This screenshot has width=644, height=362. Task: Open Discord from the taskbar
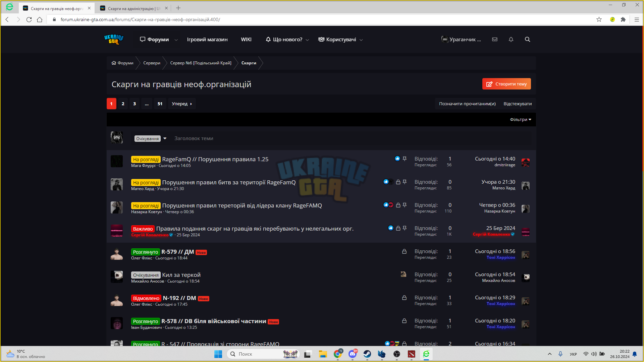[353, 354]
